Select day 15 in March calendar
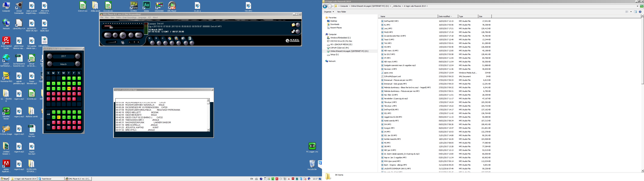 (64, 88)
